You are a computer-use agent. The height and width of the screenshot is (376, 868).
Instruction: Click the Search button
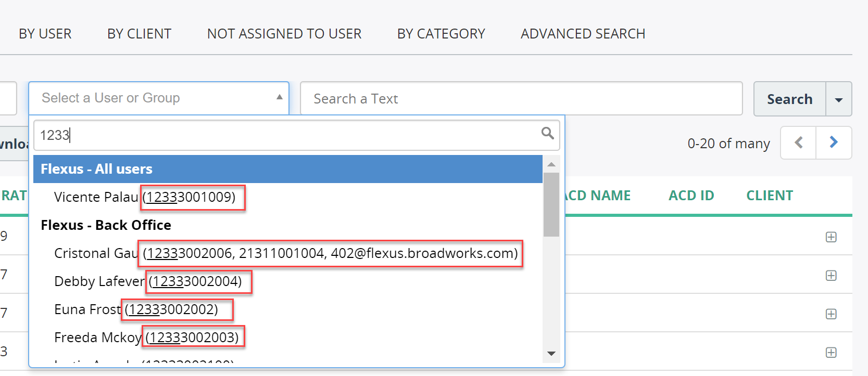pyautogui.click(x=790, y=99)
